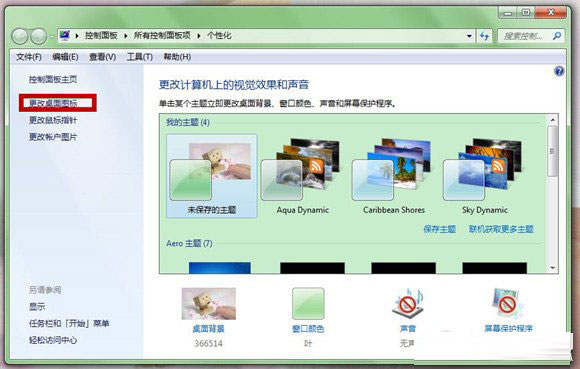Viewport: 580px width, 369px height.
Task: Click the 我的主题 (4) group header
Action: click(x=188, y=122)
